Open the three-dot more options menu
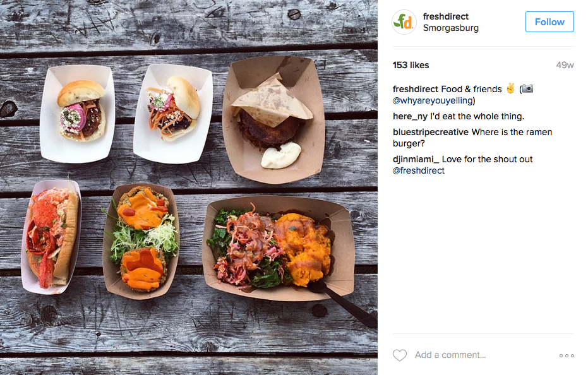The image size is (588, 375). [567, 355]
